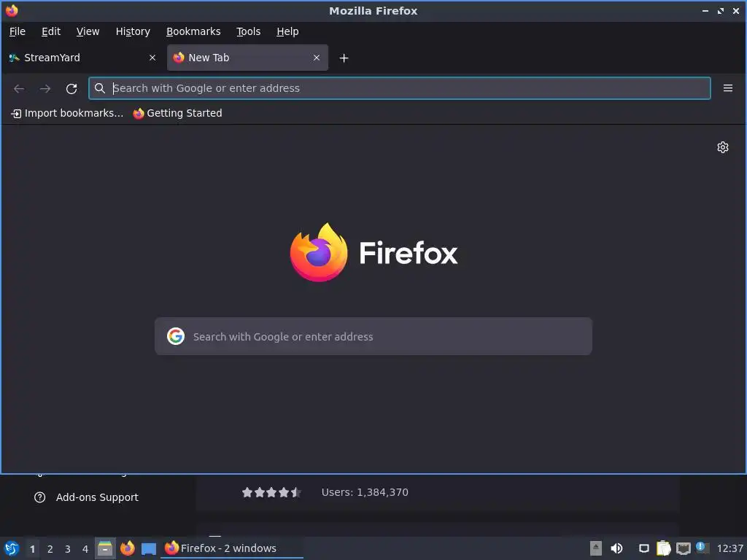Close the StreamYard tab
Screen dimensions: 747x560
point(152,58)
